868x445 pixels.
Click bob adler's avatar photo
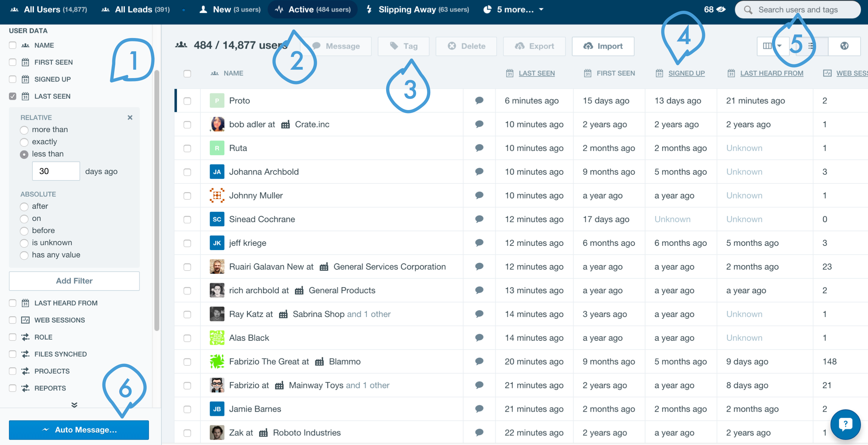pyautogui.click(x=217, y=124)
